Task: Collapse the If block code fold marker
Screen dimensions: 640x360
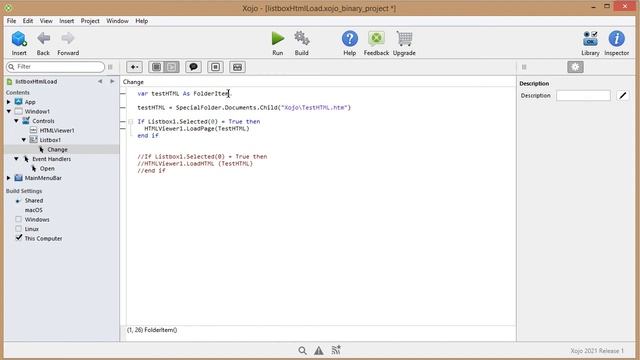Action: 131,122
